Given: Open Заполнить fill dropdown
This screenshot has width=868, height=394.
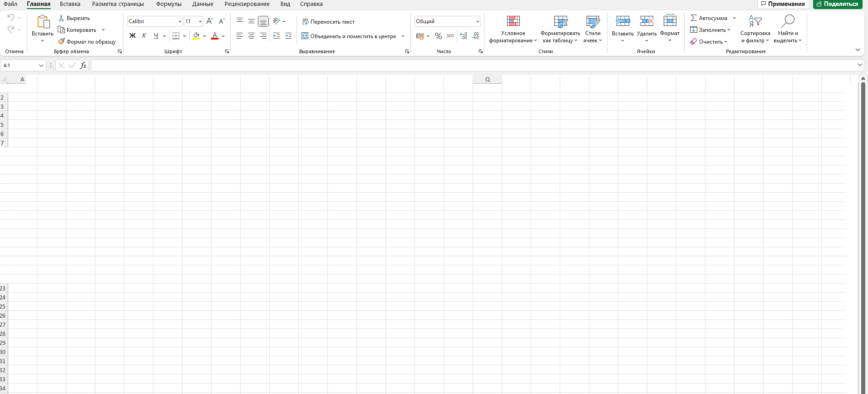Looking at the screenshot, I should [710, 30].
